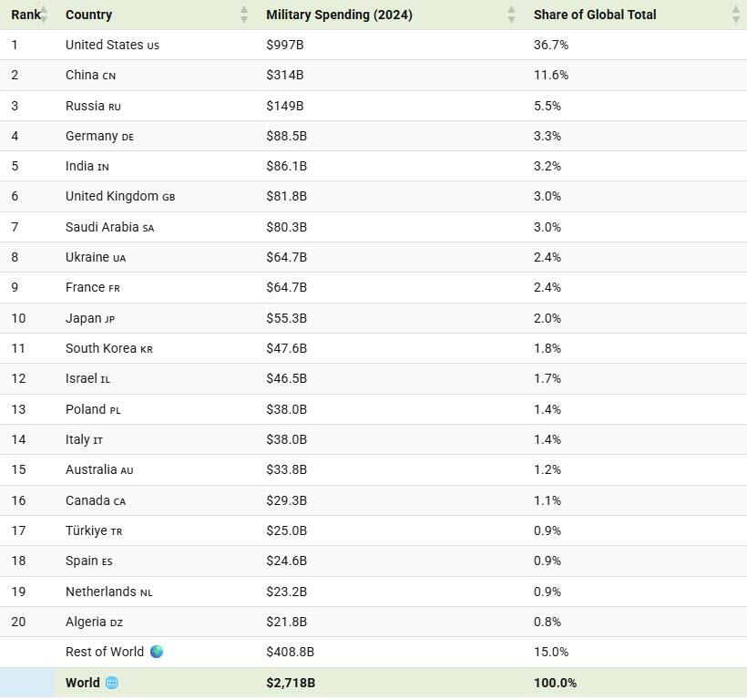Image resolution: width=747 pixels, height=700 pixels.
Task: Sort by Share of Global Total arrows
Action: (735, 15)
